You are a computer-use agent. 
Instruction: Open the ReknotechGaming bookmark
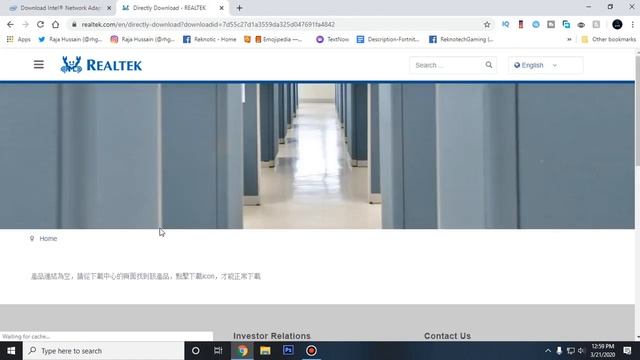coord(462,39)
